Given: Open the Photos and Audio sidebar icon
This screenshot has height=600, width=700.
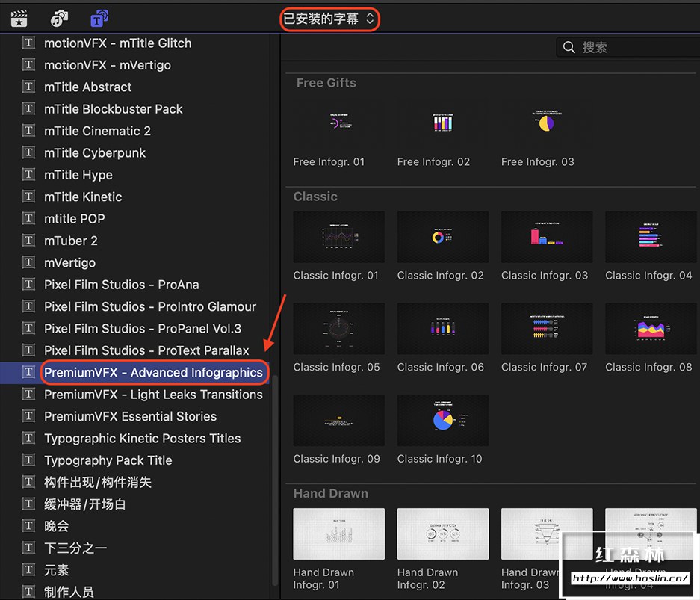Looking at the screenshot, I should point(59,18).
